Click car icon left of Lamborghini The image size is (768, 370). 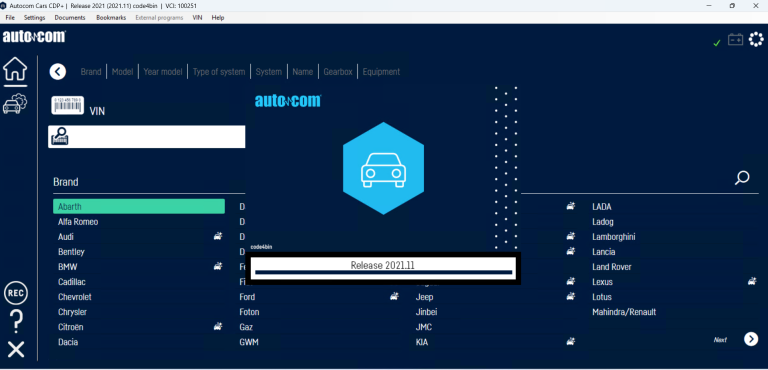pos(571,237)
